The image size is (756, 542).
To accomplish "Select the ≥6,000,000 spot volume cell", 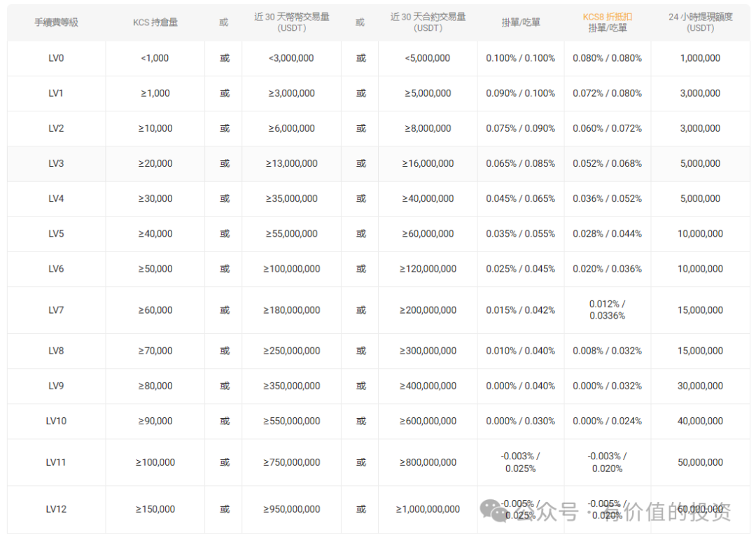I will click(x=292, y=128).
